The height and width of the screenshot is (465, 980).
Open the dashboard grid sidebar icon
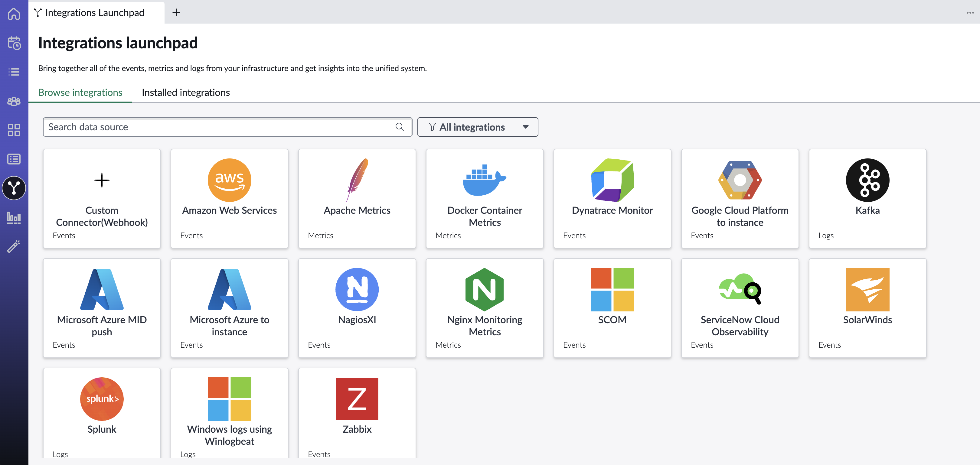pos(14,130)
